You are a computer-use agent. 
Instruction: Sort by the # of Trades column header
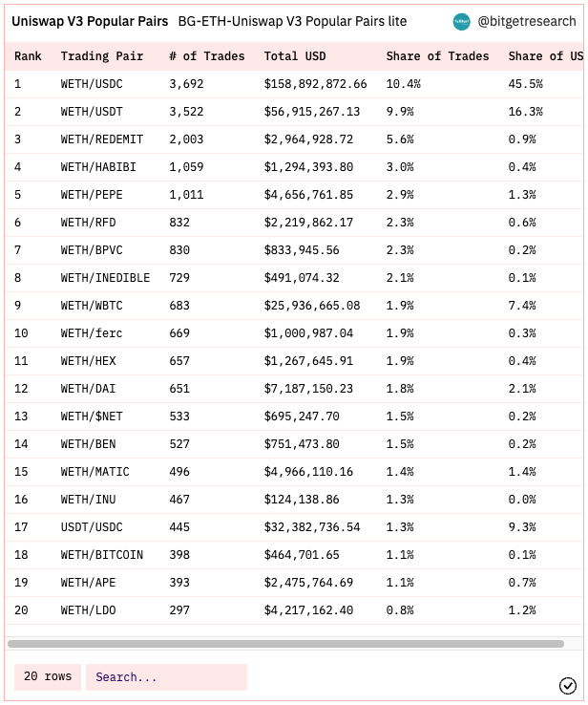click(x=207, y=56)
